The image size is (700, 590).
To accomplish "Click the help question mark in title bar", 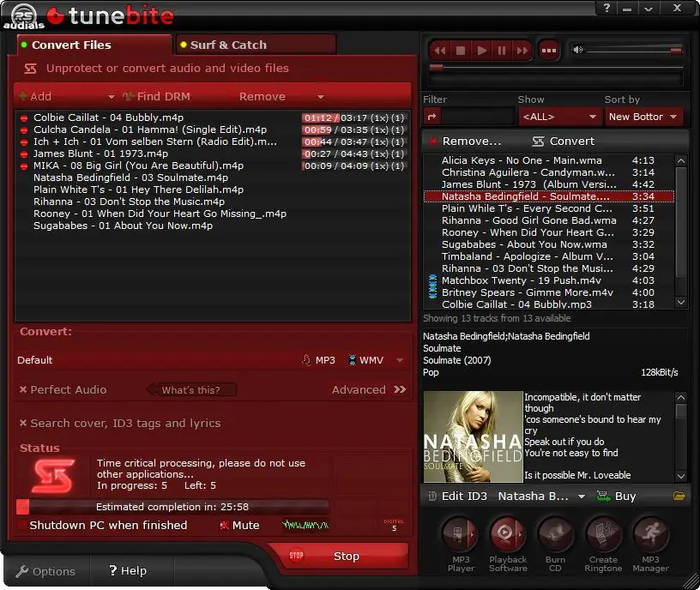I will pos(606,8).
